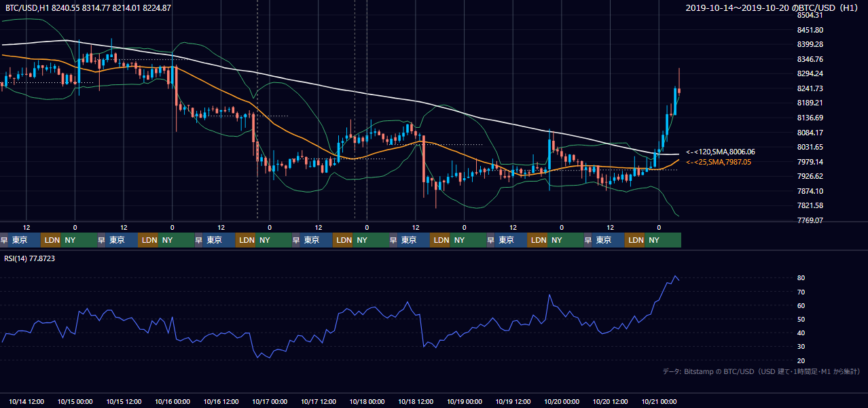Select the 8294.24 price axis label
868x408 pixels.
[x=810, y=73]
